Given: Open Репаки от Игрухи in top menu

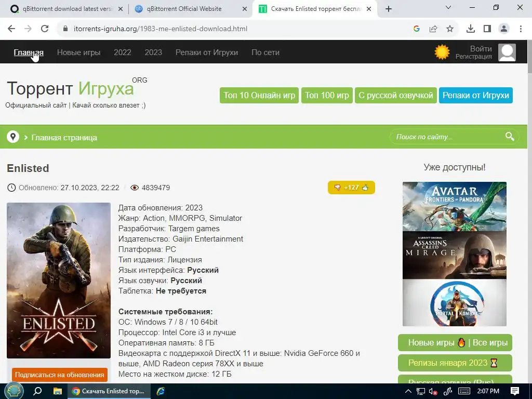Looking at the screenshot, I should [207, 52].
